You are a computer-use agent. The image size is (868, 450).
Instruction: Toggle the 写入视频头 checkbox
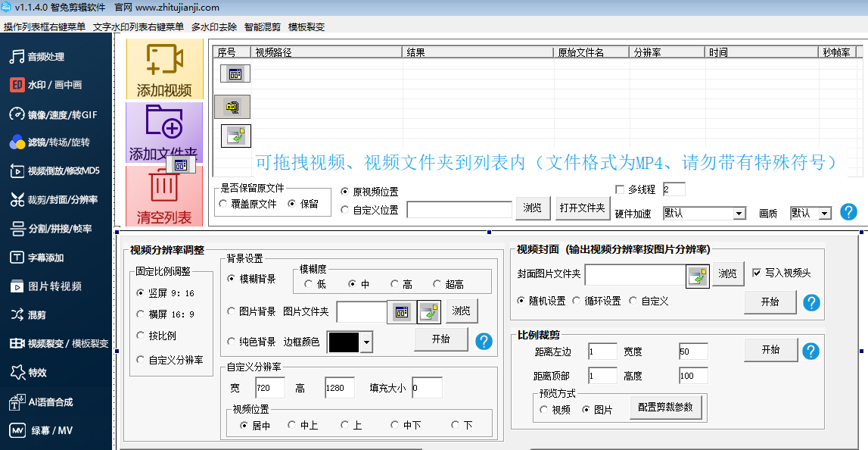pyautogui.click(x=758, y=273)
